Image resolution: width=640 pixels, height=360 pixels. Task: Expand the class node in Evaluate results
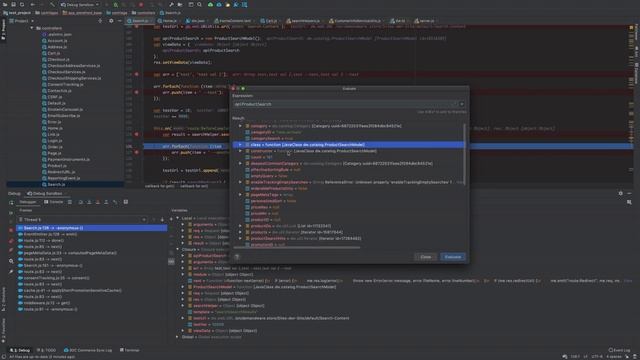click(240, 144)
